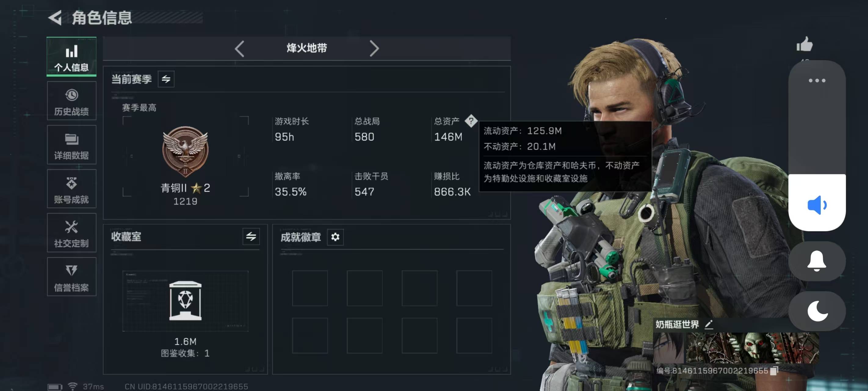Open the 账号成就 achievements tab
Image resolution: width=868 pixels, height=391 pixels.
pyautogui.click(x=71, y=189)
